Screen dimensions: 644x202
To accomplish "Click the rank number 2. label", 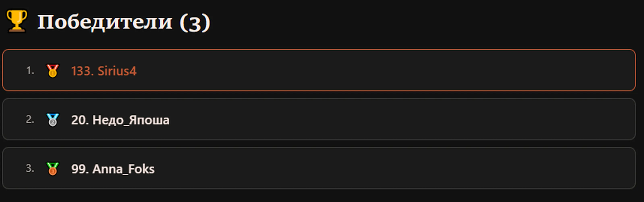I will point(30,119).
